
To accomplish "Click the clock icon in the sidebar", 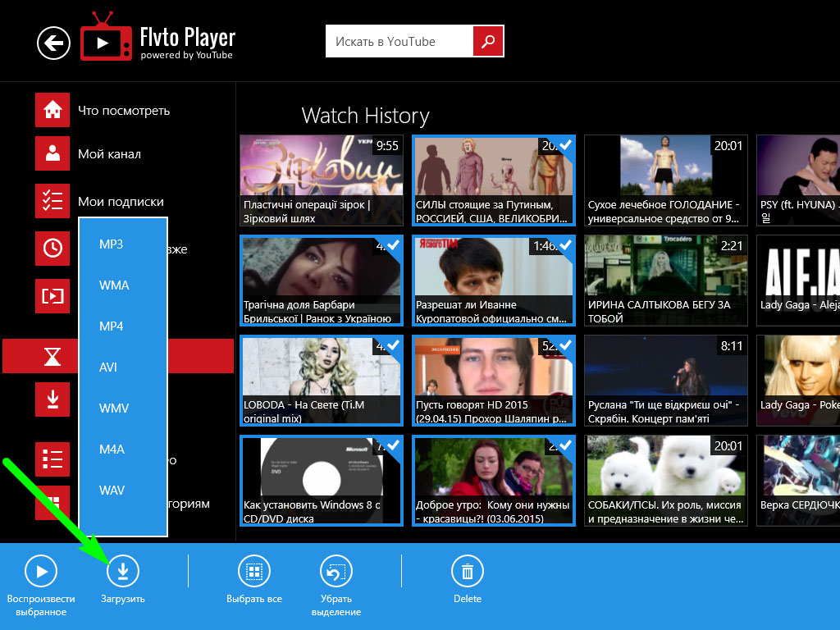I will [52, 248].
